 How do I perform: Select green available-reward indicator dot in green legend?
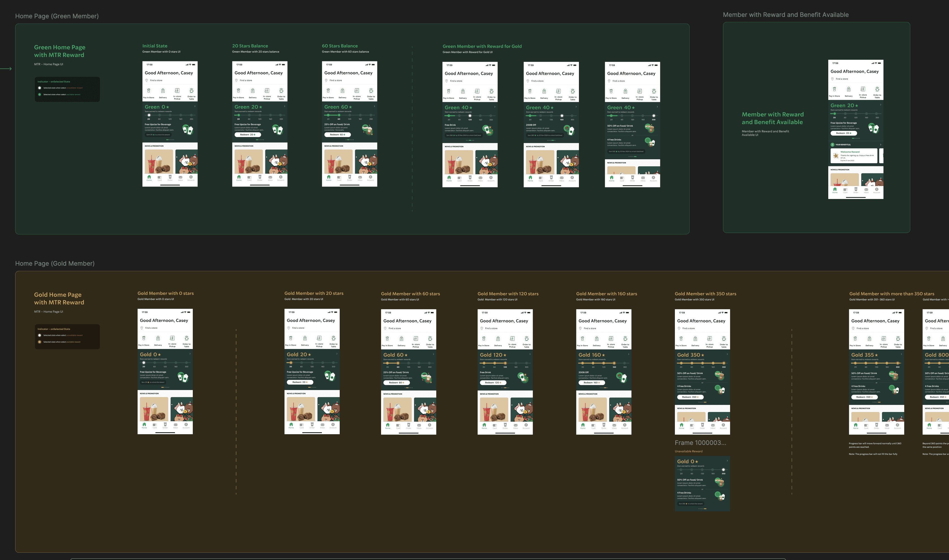40,94
